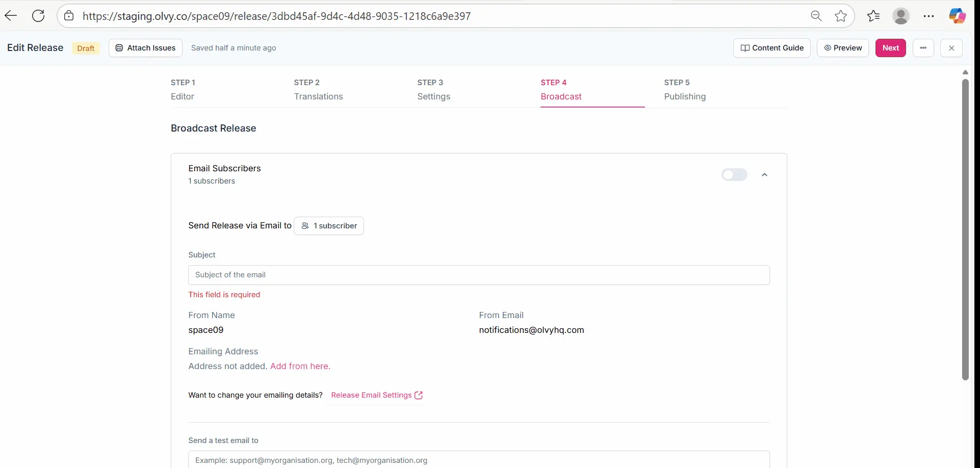Add this page to favorites with the star
The height and width of the screenshot is (468, 980).
pos(840,16)
